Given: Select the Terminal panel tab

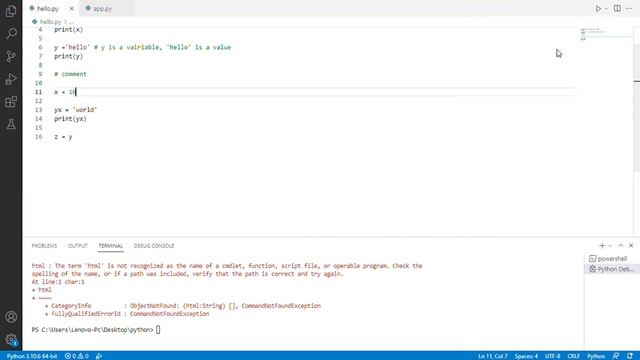Looking at the screenshot, I should [111, 246].
